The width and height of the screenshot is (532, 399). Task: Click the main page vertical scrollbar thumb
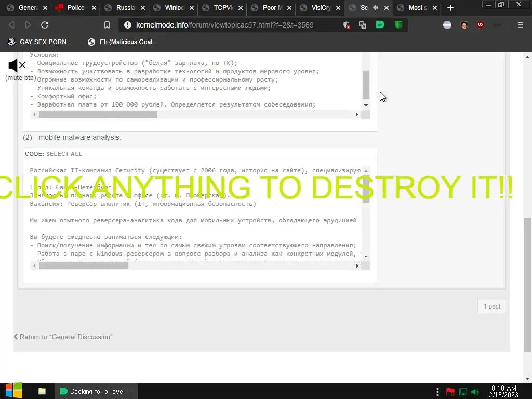[x=528, y=285]
